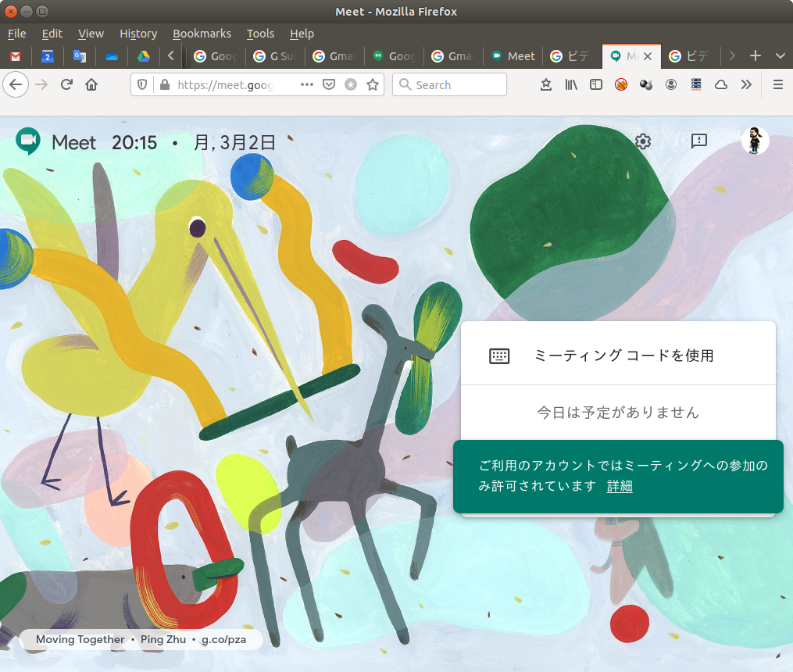793x672 pixels.
Task: Open the page actions three-dot menu
Action: [x=306, y=84]
